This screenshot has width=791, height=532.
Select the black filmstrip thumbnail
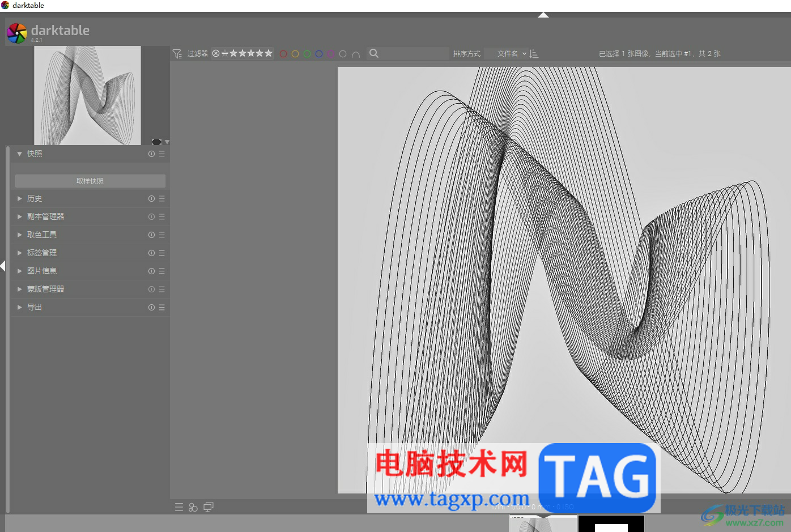(611, 524)
